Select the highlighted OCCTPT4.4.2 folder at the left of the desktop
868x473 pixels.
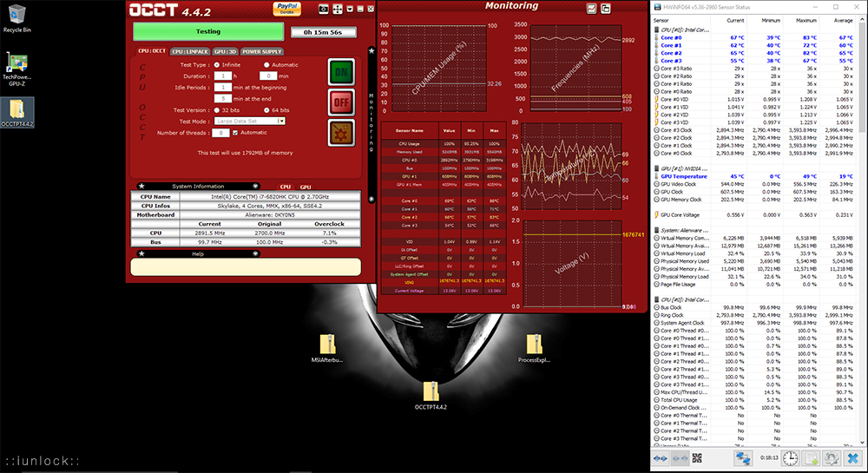pyautogui.click(x=17, y=112)
